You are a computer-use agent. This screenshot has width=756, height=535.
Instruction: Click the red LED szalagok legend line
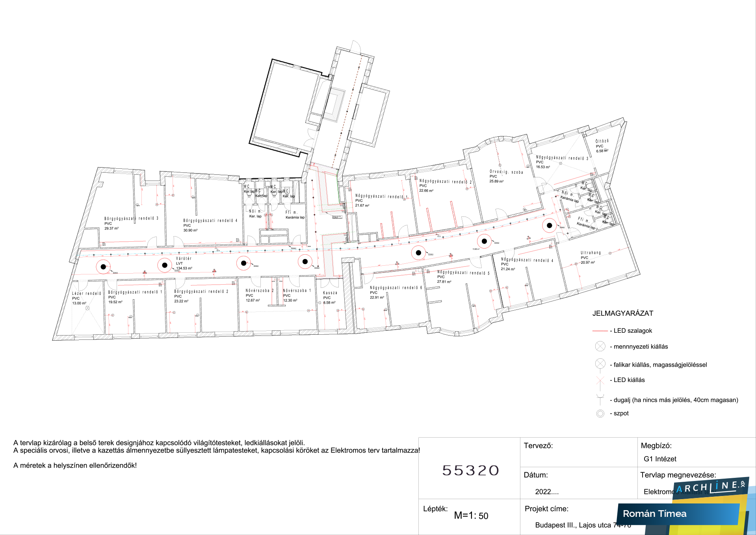[x=600, y=331]
